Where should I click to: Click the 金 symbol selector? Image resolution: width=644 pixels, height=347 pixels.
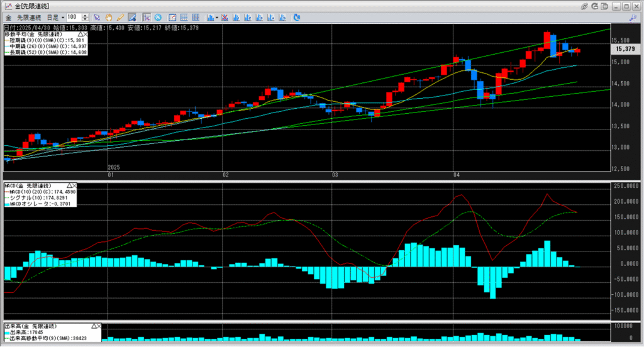point(8,17)
